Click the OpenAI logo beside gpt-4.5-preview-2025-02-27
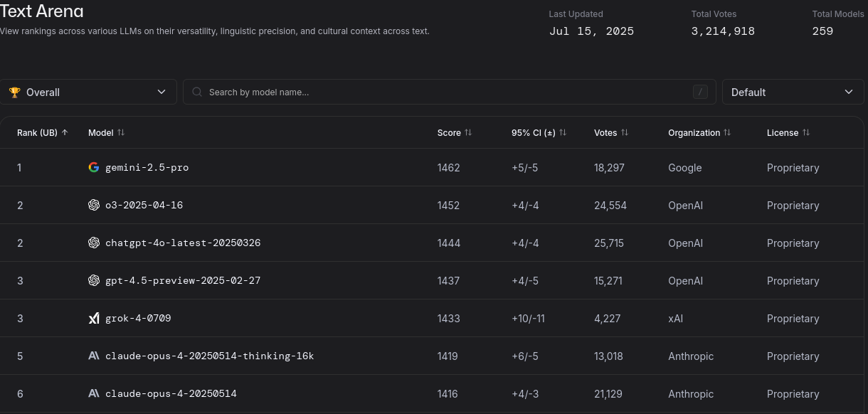 point(93,281)
